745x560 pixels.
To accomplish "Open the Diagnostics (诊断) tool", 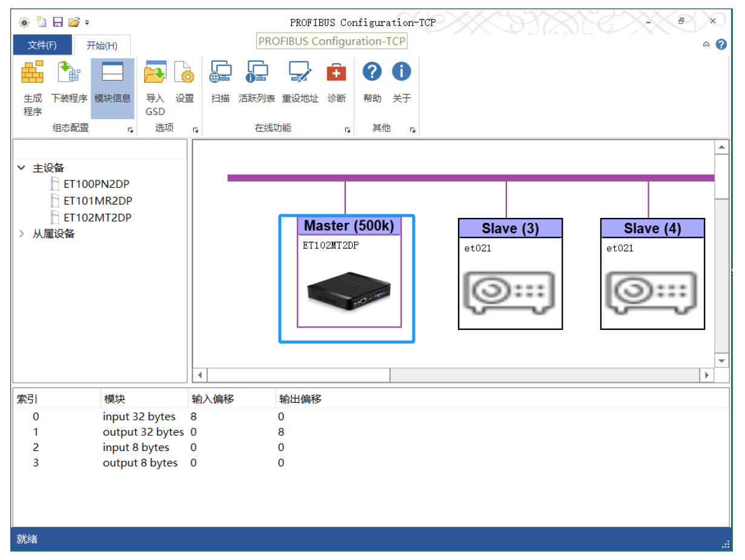I will pos(336,73).
